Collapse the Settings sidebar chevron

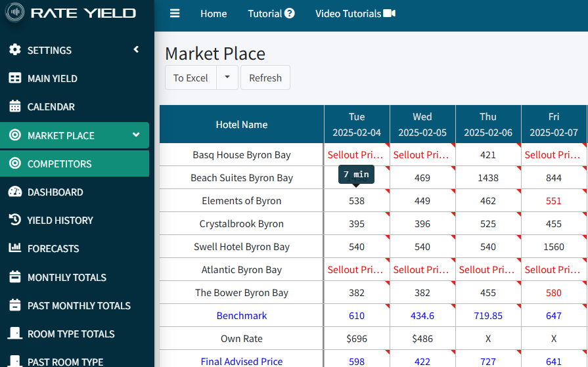(136, 49)
